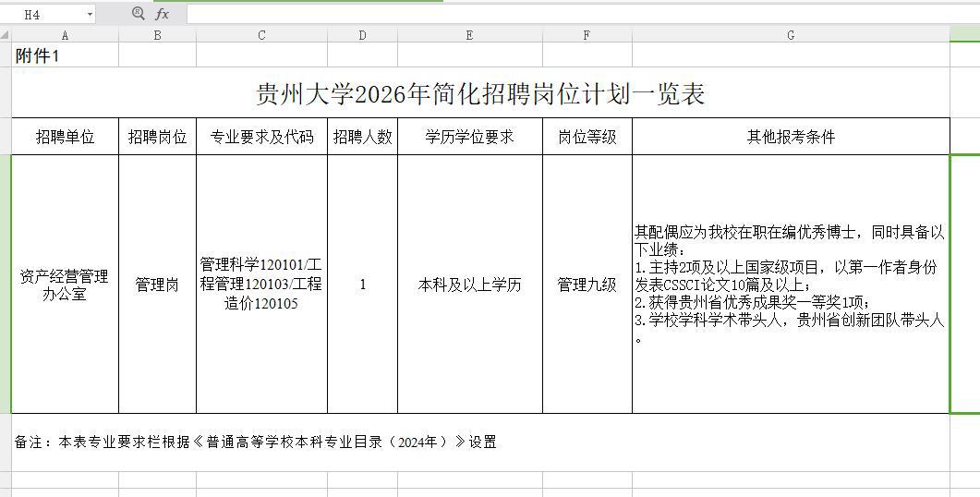This screenshot has height=497, width=980.
Task: Click header cell 岗位等级
Action: click(x=587, y=137)
